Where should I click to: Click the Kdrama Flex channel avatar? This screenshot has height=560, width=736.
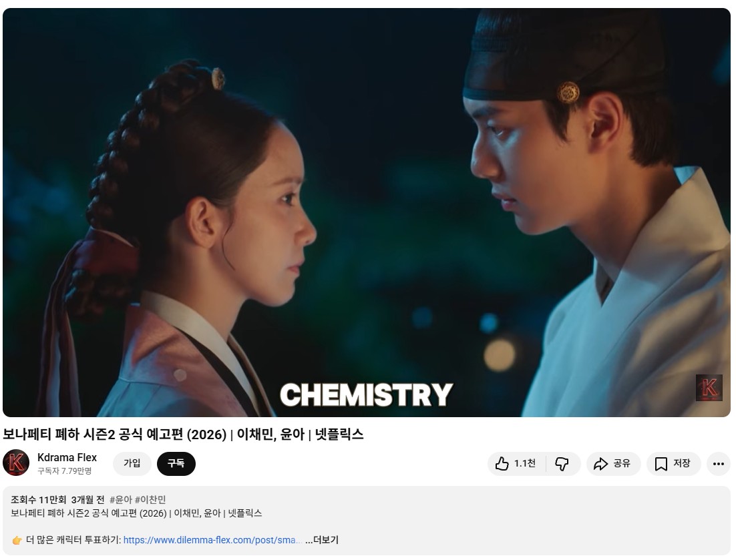tap(16, 463)
